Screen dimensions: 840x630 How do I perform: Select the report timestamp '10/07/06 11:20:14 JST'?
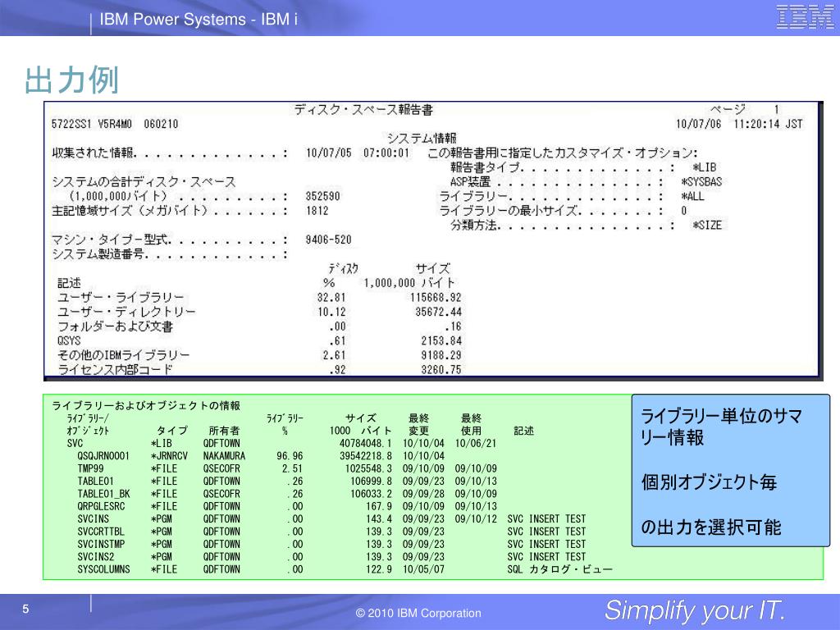click(739, 125)
